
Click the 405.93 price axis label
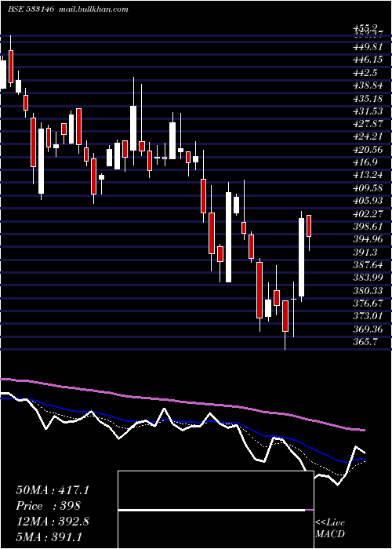(368, 201)
